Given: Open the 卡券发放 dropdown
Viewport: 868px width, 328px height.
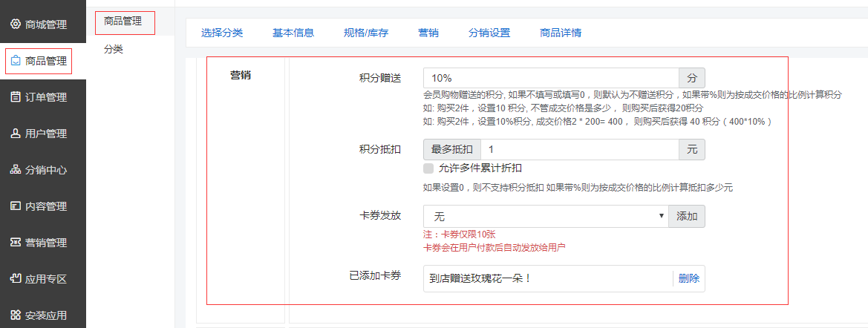Looking at the screenshot, I should pos(546,216).
